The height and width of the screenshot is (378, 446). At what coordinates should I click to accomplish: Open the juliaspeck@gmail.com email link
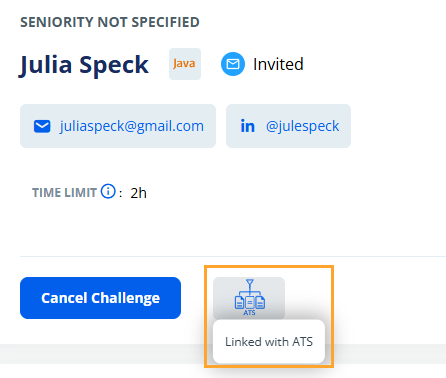132,126
